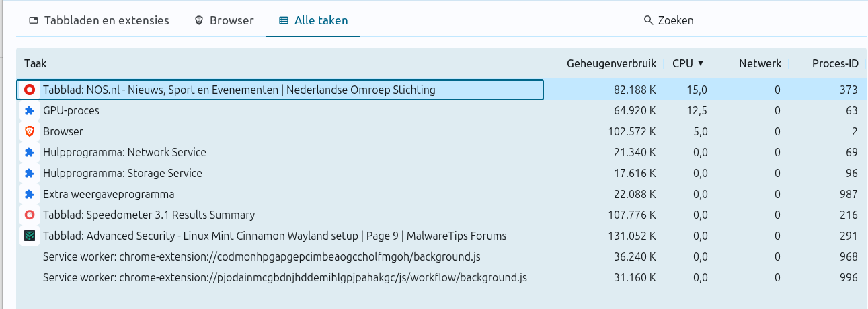Sort by the Taak column header

36,63
